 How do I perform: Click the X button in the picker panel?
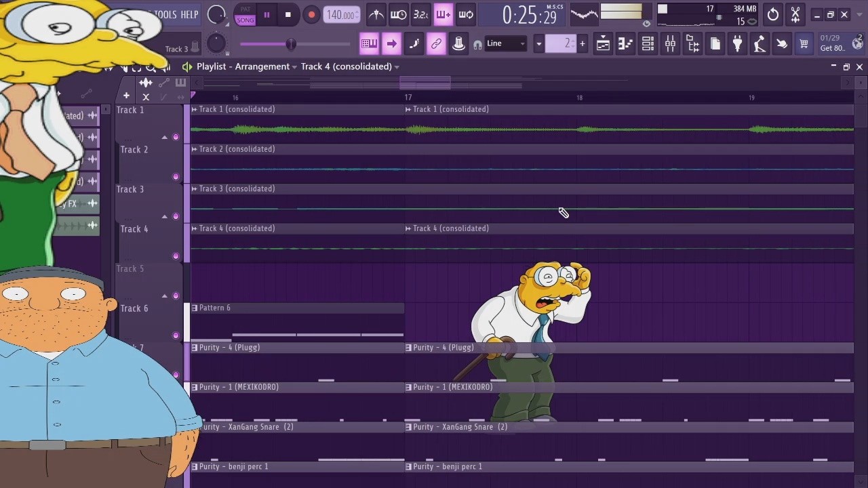(146, 96)
